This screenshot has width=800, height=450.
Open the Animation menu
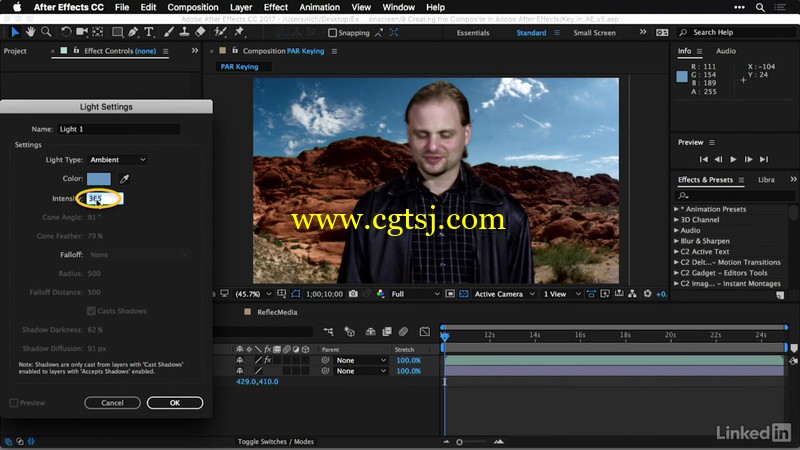click(x=319, y=7)
